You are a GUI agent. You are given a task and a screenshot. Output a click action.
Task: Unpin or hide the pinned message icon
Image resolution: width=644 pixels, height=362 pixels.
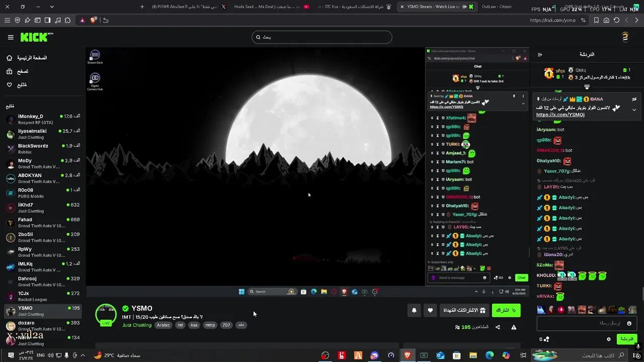(x=634, y=99)
